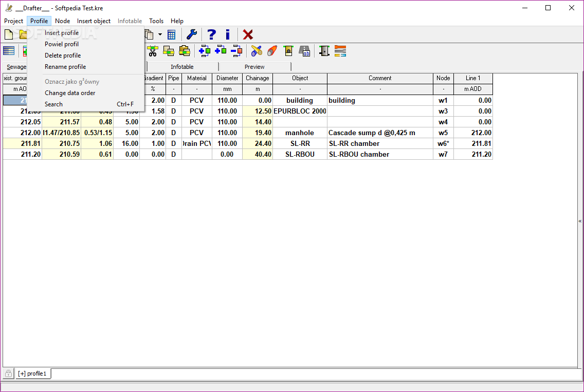
Task: Switch to the Infotable tab
Action: click(x=182, y=67)
